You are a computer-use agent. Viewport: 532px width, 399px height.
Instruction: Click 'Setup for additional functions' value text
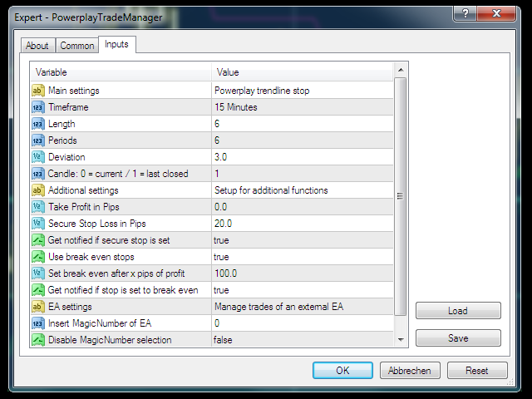pyautogui.click(x=271, y=190)
